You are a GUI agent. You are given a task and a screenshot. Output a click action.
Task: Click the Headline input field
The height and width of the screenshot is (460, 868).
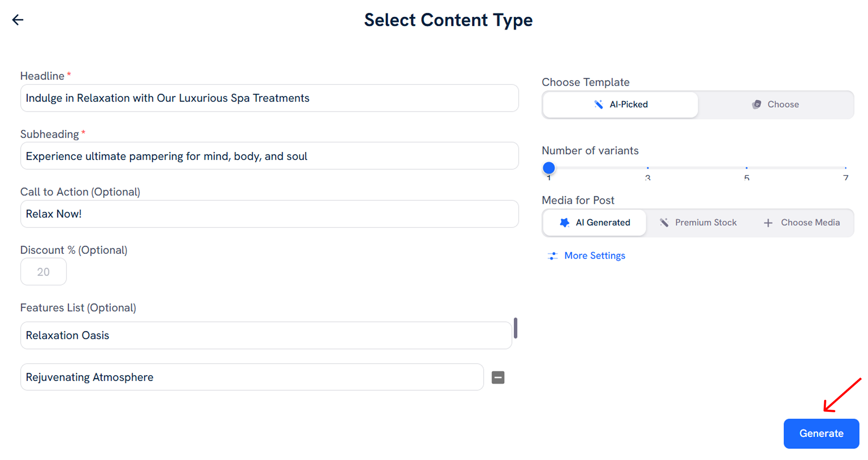[269, 98]
